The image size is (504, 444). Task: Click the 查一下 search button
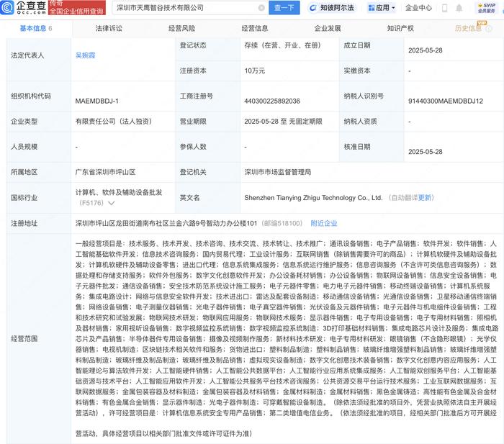(x=284, y=8)
